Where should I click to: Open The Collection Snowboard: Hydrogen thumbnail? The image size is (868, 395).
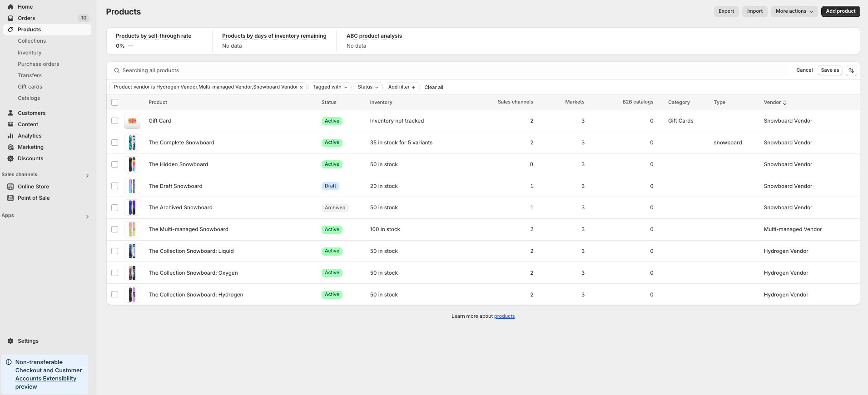click(x=132, y=295)
